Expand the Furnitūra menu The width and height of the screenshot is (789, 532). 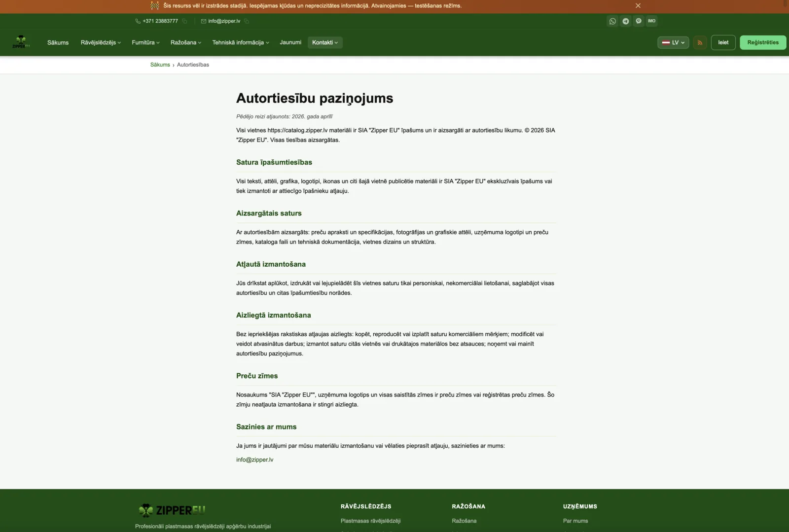pyautogui.click(x=145, y=42)
